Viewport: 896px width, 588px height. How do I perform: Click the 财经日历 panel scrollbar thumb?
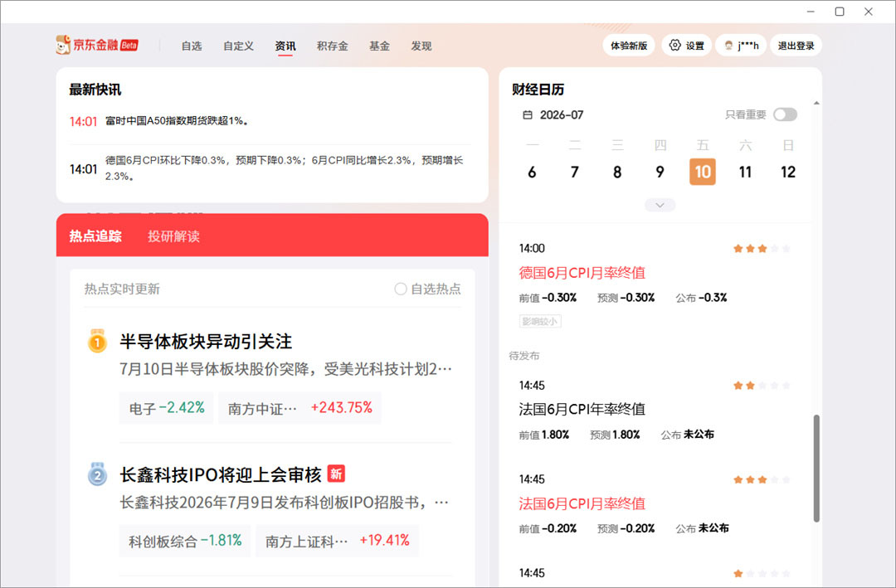pyautogui.click(x=816, y=468)
